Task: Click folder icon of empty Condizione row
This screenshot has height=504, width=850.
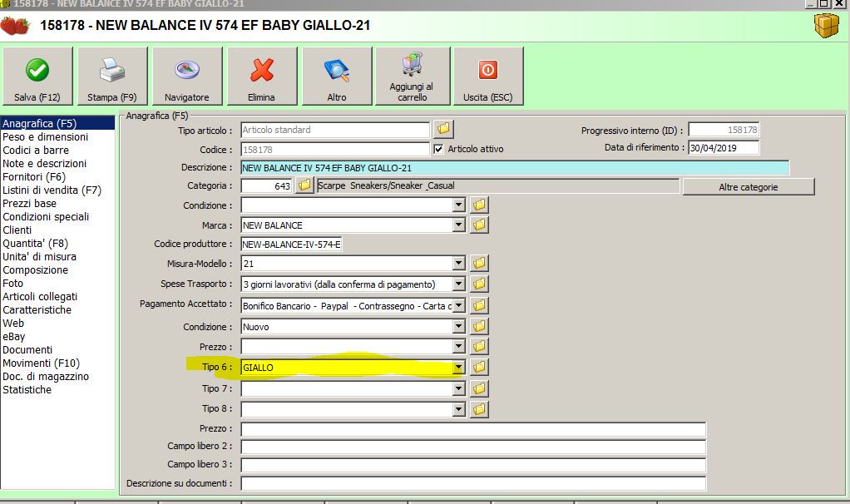Action: [x=479, y=205]
